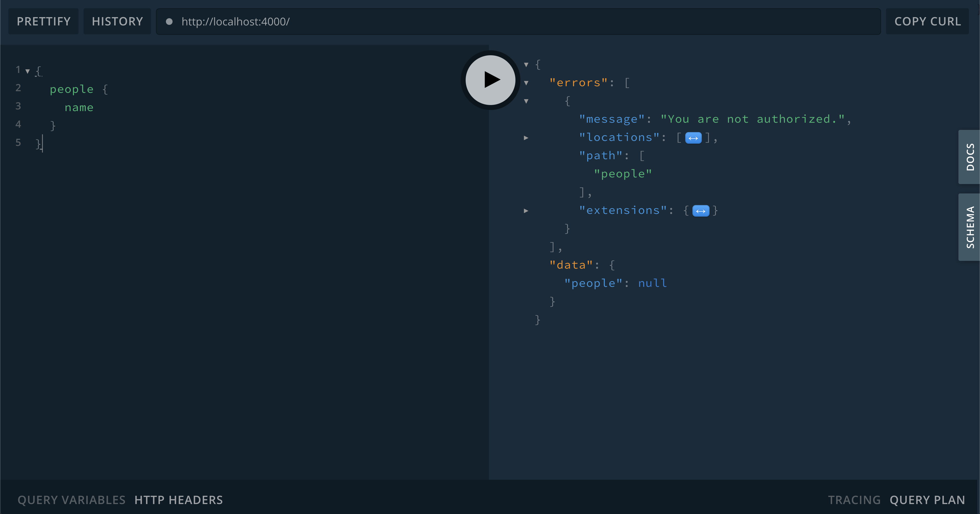980x514 pixels.
Task: Run the query with the play button
Action: coord(490,80)
